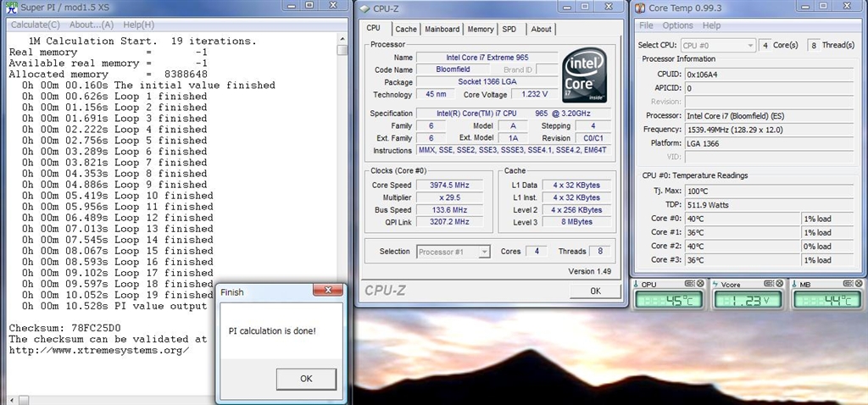Viewport: 868px width, 405px height.
Task: Switch to the Cache tab in CPU-Z
Action: pos(406,30)
